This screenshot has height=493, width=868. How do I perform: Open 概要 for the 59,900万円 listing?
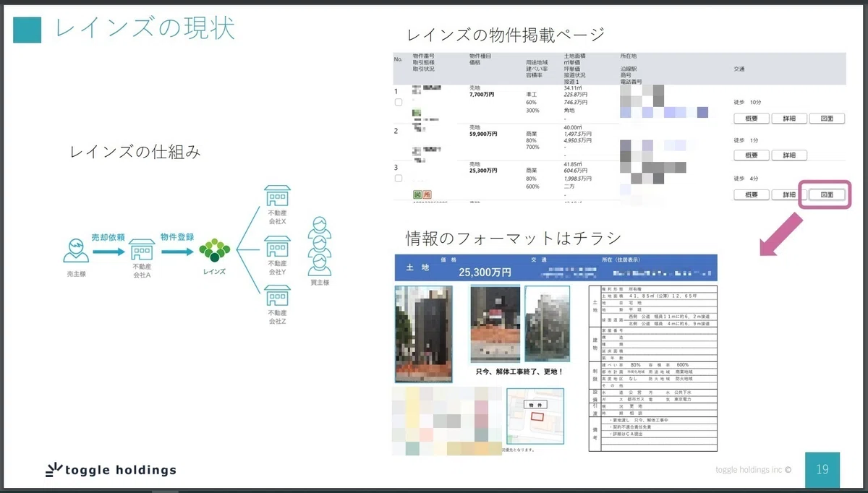(751, 155)
